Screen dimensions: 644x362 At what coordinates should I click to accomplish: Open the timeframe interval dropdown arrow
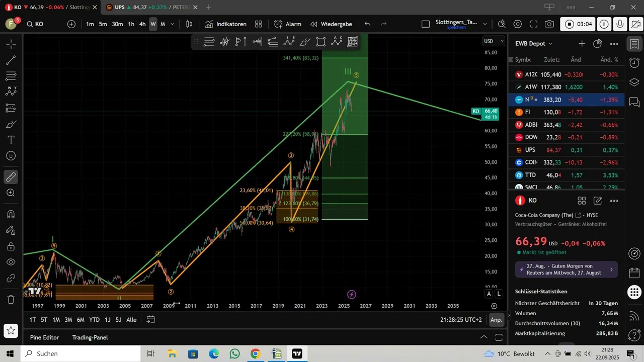pyautogui.click(x=173, y=24)
